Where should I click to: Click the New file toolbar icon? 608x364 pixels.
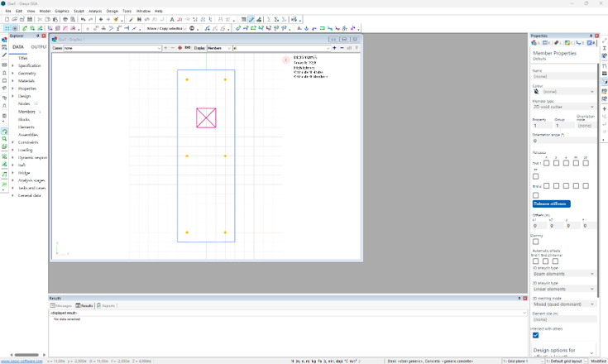coord(7,19)
